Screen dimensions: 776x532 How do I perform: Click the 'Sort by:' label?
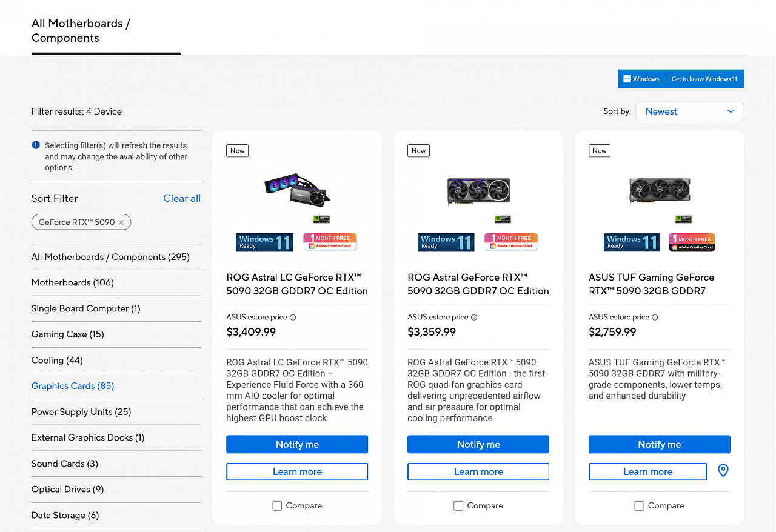click(x=617, y=111)
